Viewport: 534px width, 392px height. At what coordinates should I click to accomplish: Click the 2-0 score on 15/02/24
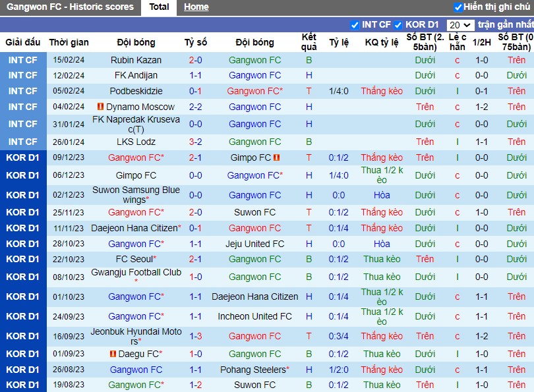196,60
